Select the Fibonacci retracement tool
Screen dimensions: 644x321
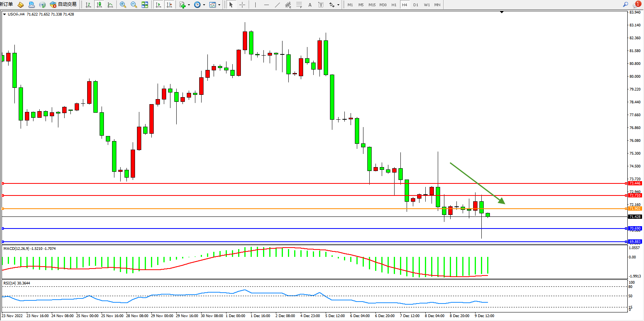tap(299, 5)
